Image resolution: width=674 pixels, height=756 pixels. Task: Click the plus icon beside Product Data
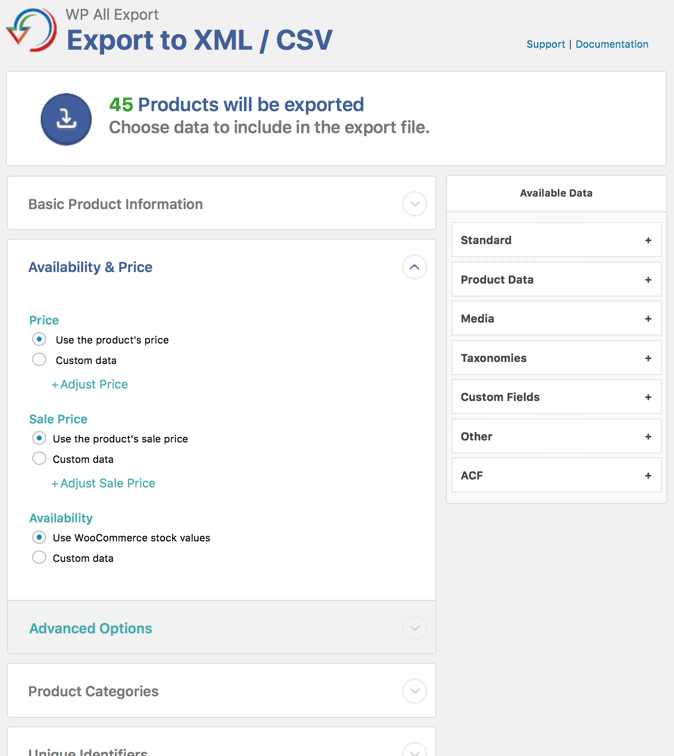coord(648,280)
